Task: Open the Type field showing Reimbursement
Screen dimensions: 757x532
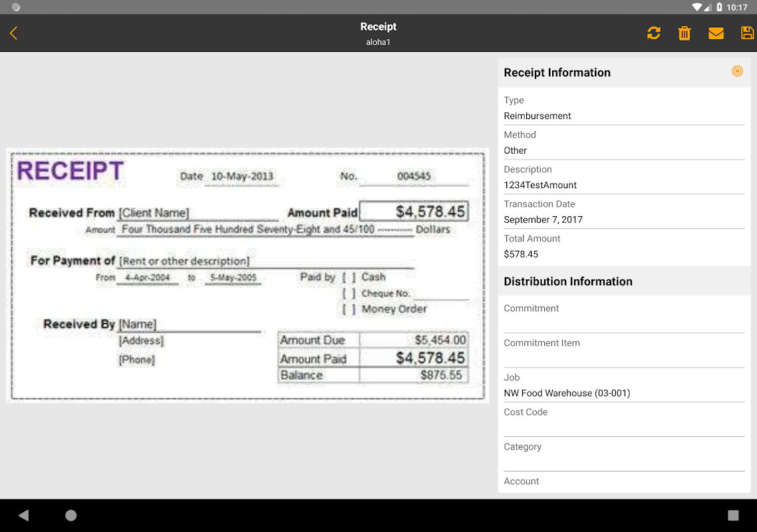Action: pos(624,108)
